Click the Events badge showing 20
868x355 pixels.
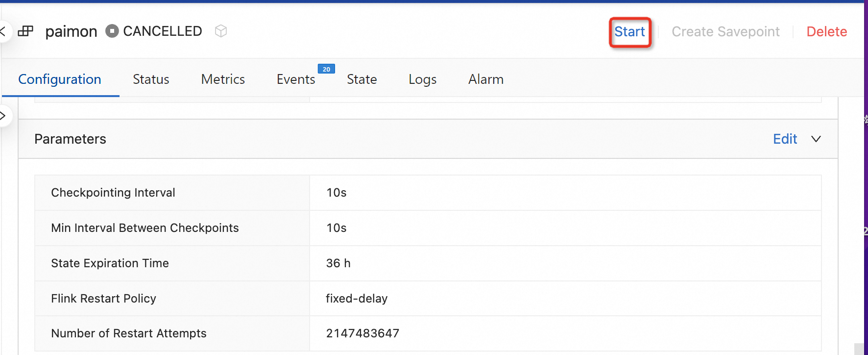tap(326, 69)
